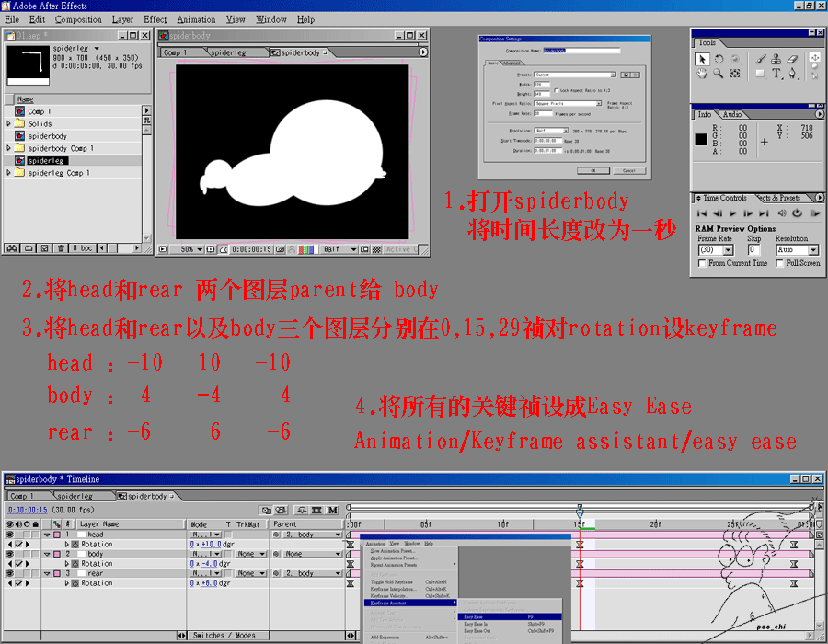Click the 8 bpc color depth button
The height and width of the screenshot is (644, 828).
83,248
